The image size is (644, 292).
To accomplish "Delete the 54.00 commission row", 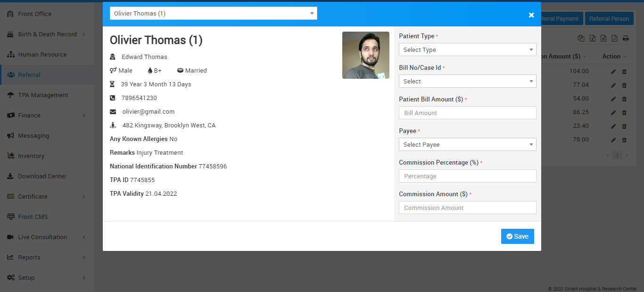I will click(x=624, y=99).
